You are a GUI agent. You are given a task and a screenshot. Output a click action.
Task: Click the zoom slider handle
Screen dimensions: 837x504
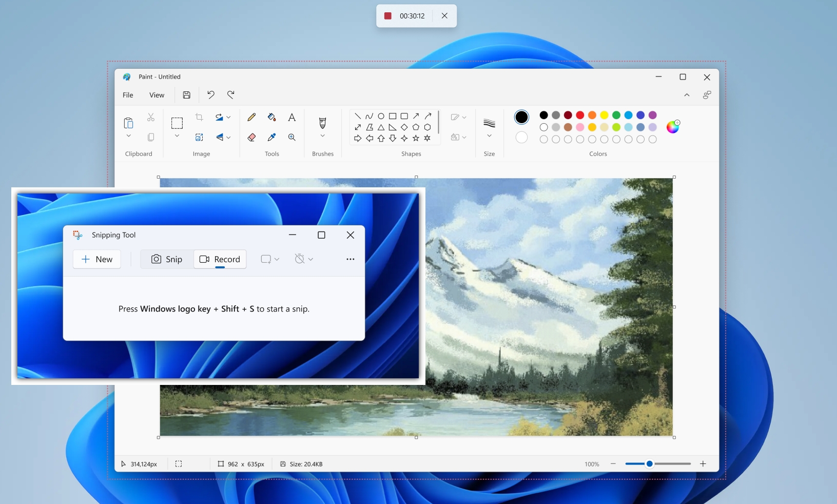pyautogui.click(x=649, y=464)
